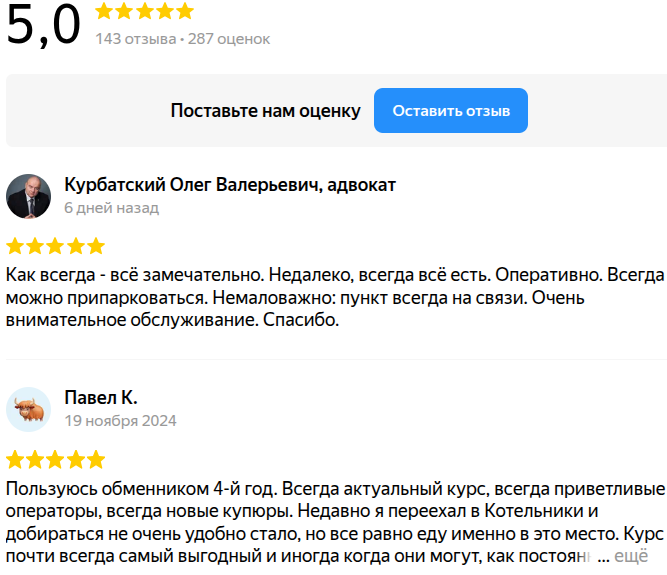The image size is (667, 575).
Task: Click the "Поставьте нам оценку" prompt text
Action: click(x=265, y=111)
